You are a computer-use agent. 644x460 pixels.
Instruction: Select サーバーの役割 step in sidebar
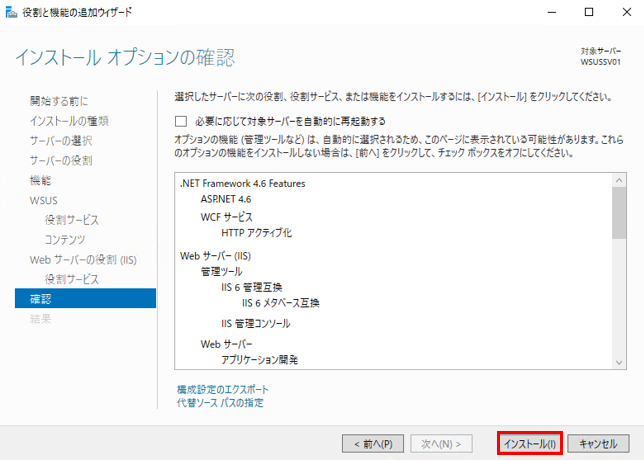click(61, 160)
